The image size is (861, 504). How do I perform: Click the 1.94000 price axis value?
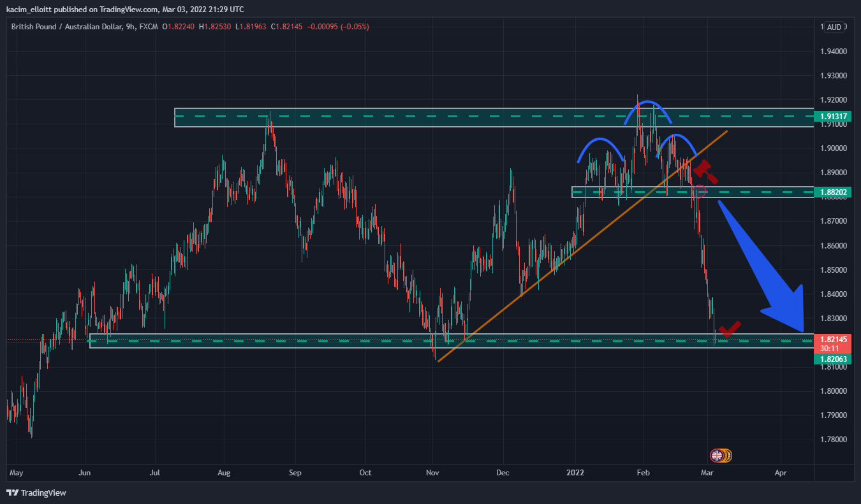click(833, 51)
